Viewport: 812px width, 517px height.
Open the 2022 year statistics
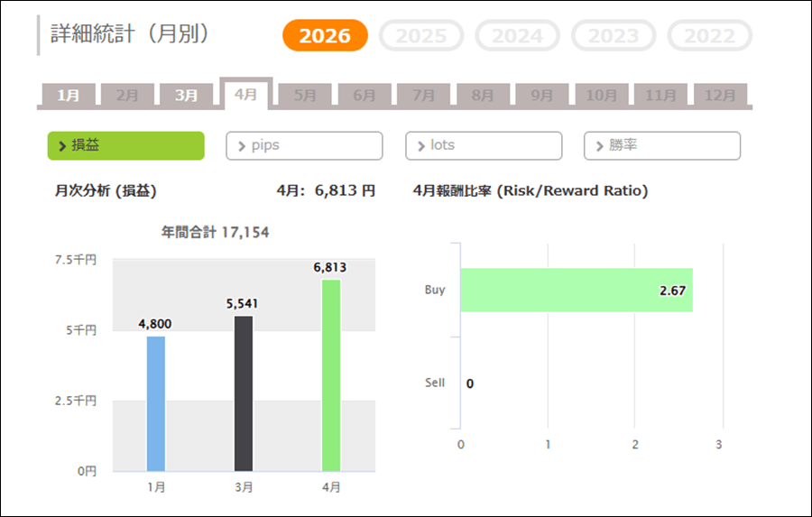point(709,36)
